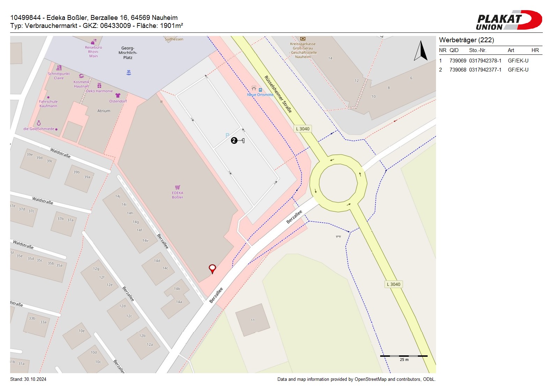Click the Plakat Union logo

[508, 20]
